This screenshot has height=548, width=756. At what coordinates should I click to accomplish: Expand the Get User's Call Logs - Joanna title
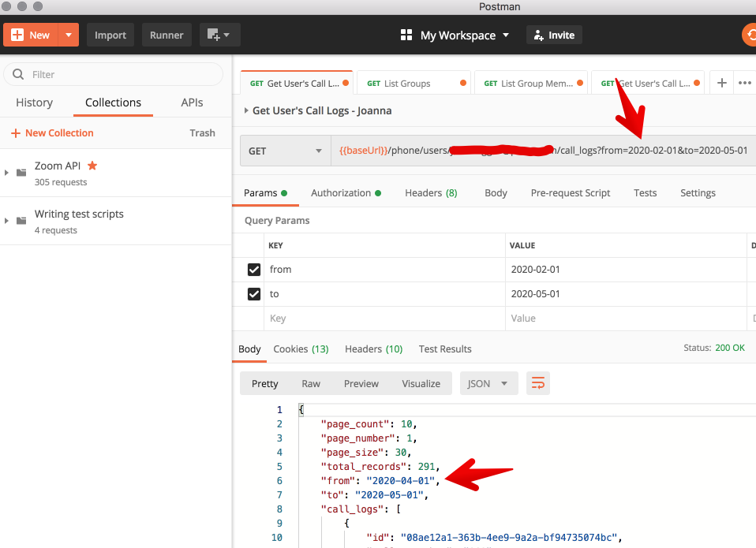246,110
